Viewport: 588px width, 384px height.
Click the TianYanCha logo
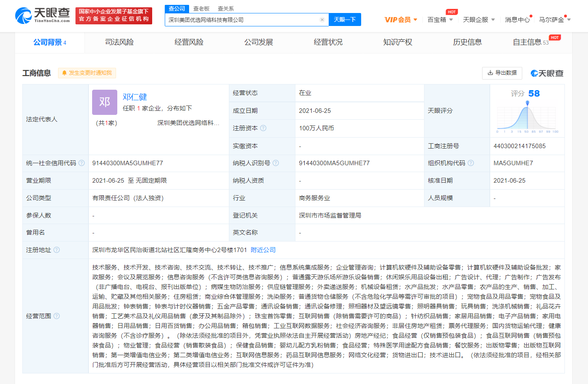(43, 15)
